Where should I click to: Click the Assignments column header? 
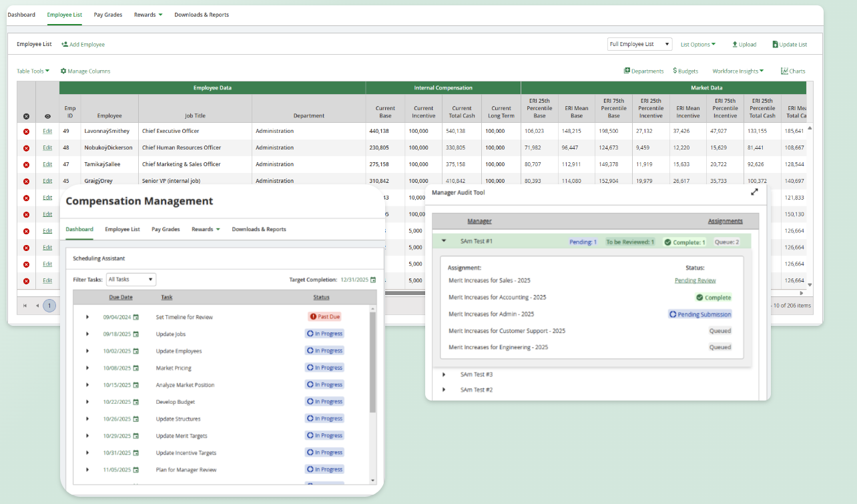pos(726,221)
